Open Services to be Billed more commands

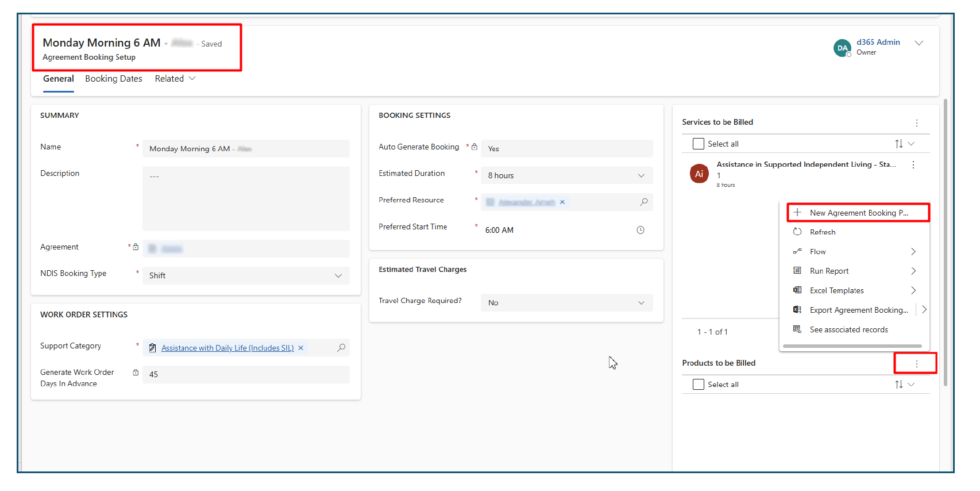pyautogui.click(x=916, y=123)
